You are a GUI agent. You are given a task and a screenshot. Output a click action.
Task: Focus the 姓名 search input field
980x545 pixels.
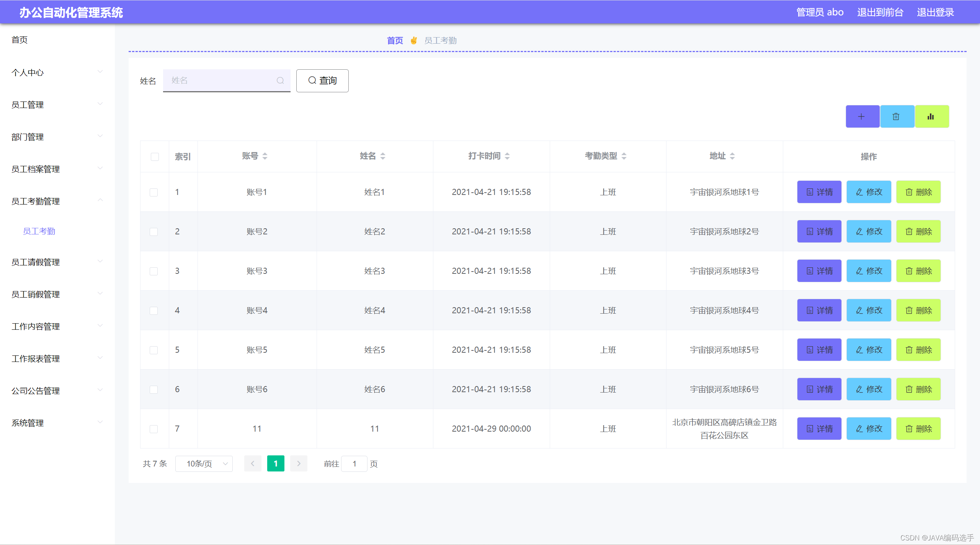(x=227, y=80)
